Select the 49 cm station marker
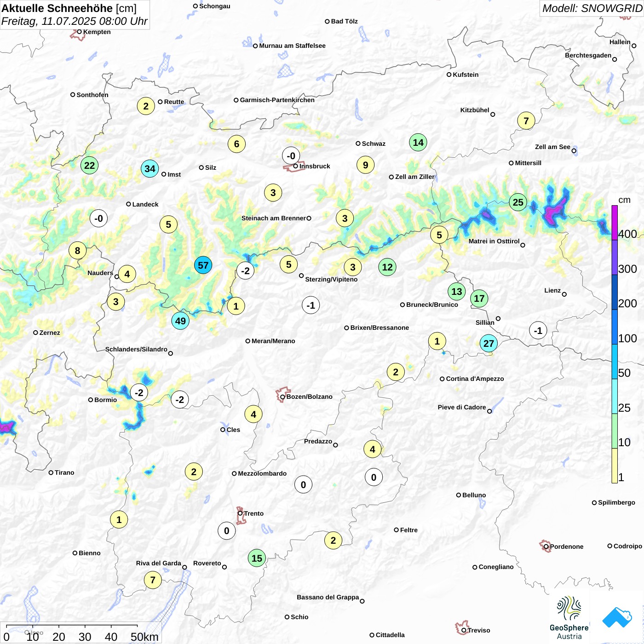The height and width of the screenshot is (644, 644). pyautogui.click(x=180, y=321)
